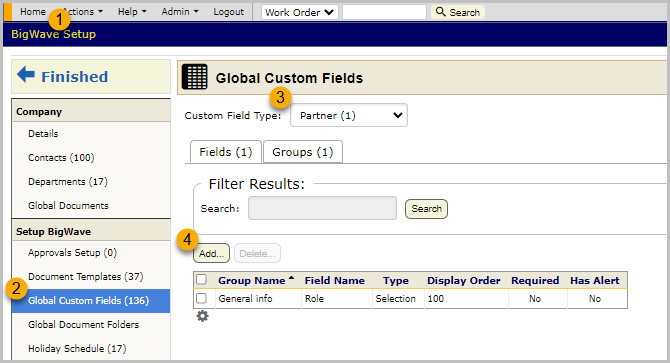Sort by the Field Name column header
This screenshot has height=363, width=670.
(x=335, y=281)
